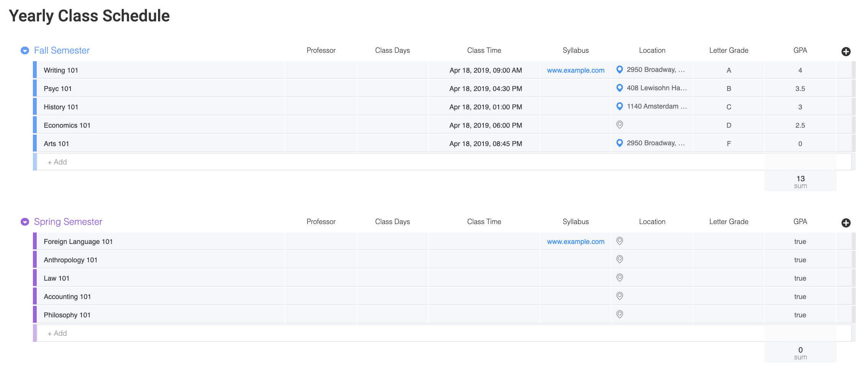
Task: Click Class Days header in Fall Semester
Action: point(392,50)
